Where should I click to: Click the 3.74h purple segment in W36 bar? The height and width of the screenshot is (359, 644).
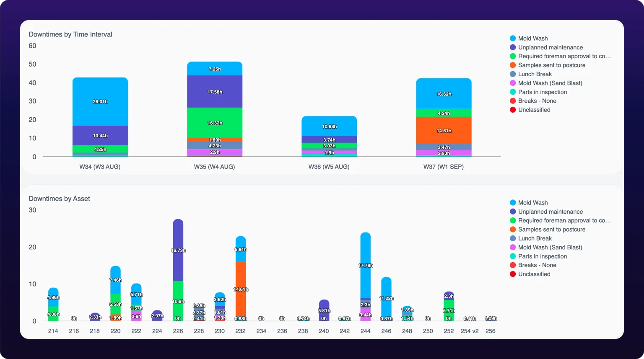point(329,139)
